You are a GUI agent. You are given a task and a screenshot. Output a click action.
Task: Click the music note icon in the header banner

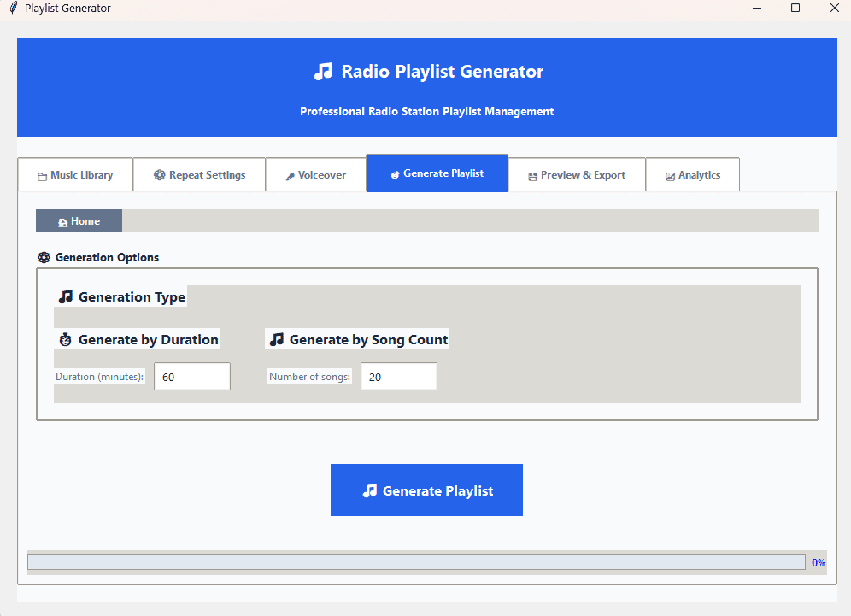[x=323, y=72]
